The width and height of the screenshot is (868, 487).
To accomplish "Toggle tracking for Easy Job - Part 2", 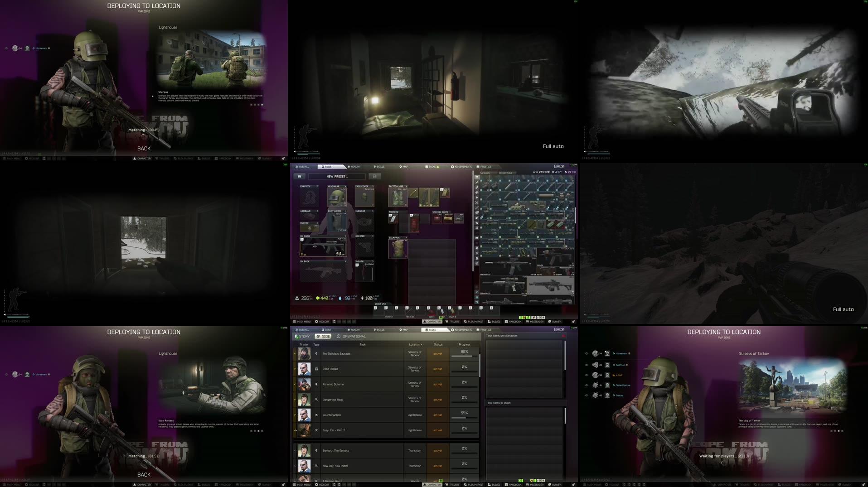I will [295, 430].
